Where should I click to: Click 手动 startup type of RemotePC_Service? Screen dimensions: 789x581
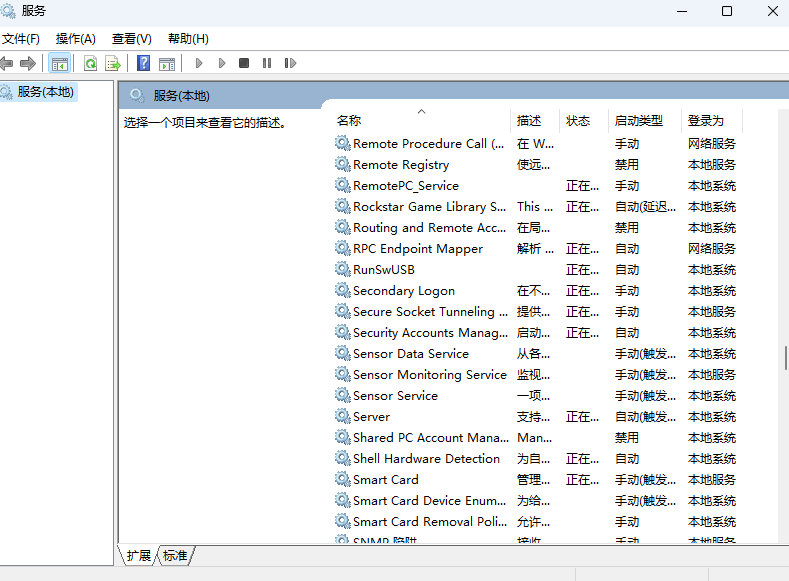(x=626, y=186)
